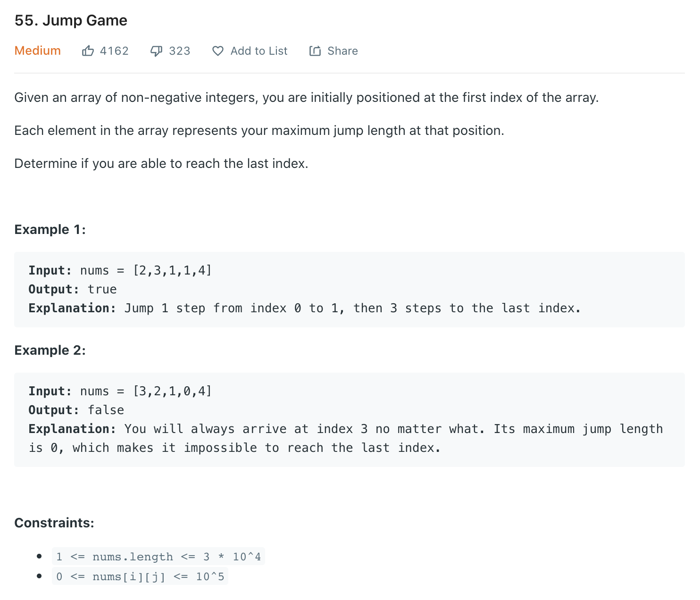700x600 pixels.
Task: Click the Example 1 output true line
Action: click(73, 289)
